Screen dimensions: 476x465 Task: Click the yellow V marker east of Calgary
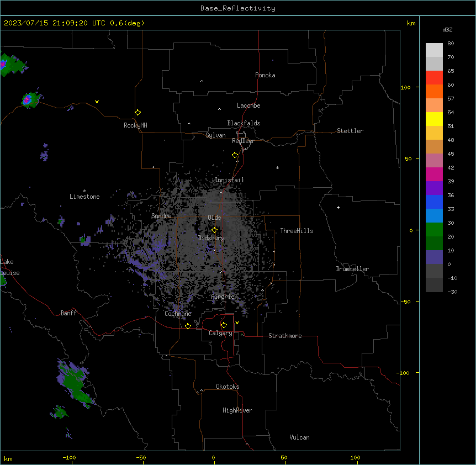click(x=237, y=323)
